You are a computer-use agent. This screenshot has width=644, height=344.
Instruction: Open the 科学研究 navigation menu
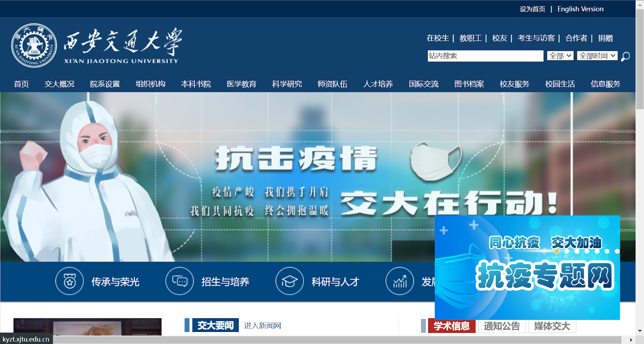287,84
